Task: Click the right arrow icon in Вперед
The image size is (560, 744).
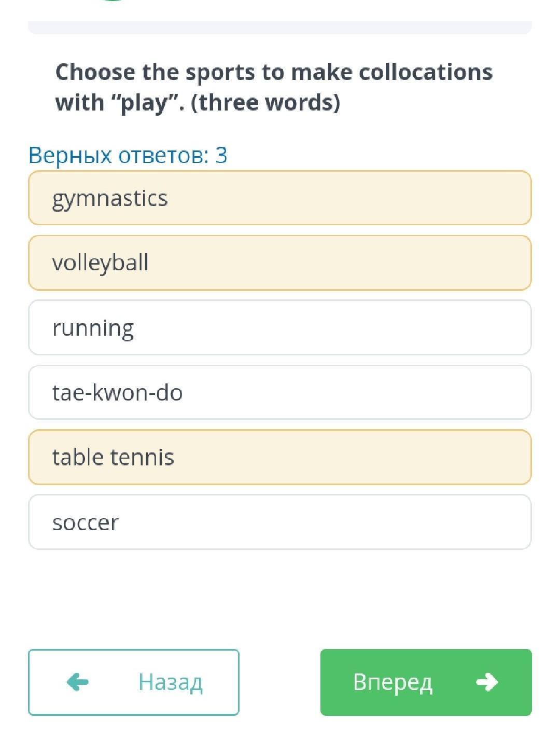Action: pos(486,682)
